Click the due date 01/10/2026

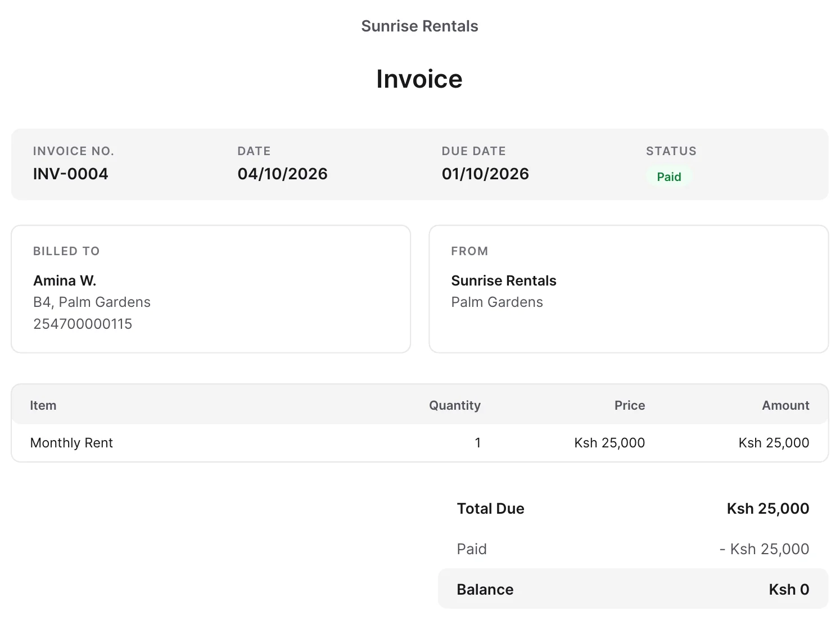485,174
